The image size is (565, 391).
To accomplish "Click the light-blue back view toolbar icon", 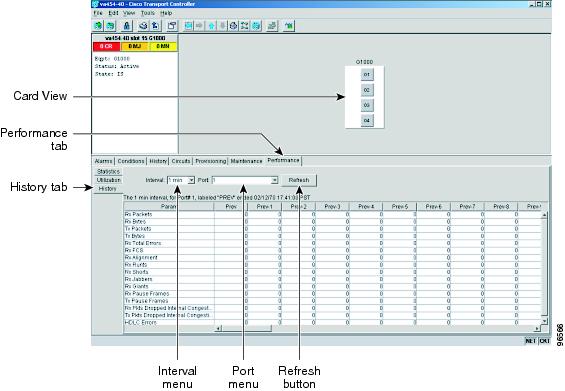I will (x=188, y=26).
